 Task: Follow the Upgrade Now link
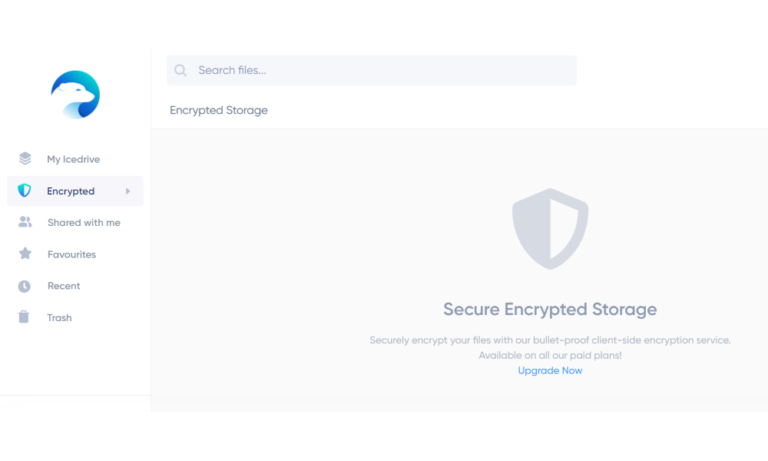pyautogui.click(x=550, y=371)
